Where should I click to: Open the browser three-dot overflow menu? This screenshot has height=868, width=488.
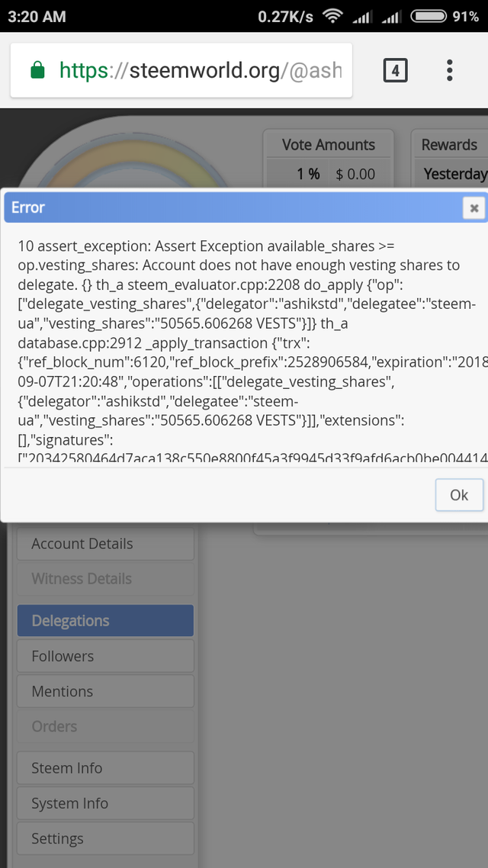(450, 71)
